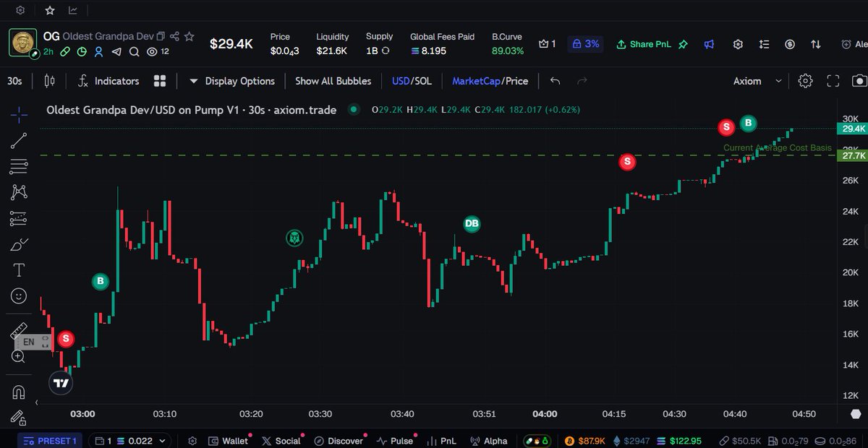Click the refresh icon beside Supply 1B

[386, 51]
